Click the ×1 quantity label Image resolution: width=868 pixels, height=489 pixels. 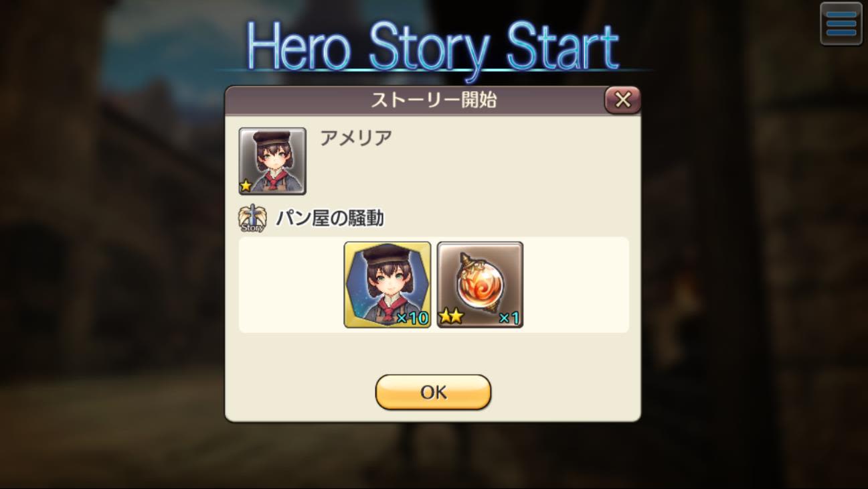click(509, 318)
